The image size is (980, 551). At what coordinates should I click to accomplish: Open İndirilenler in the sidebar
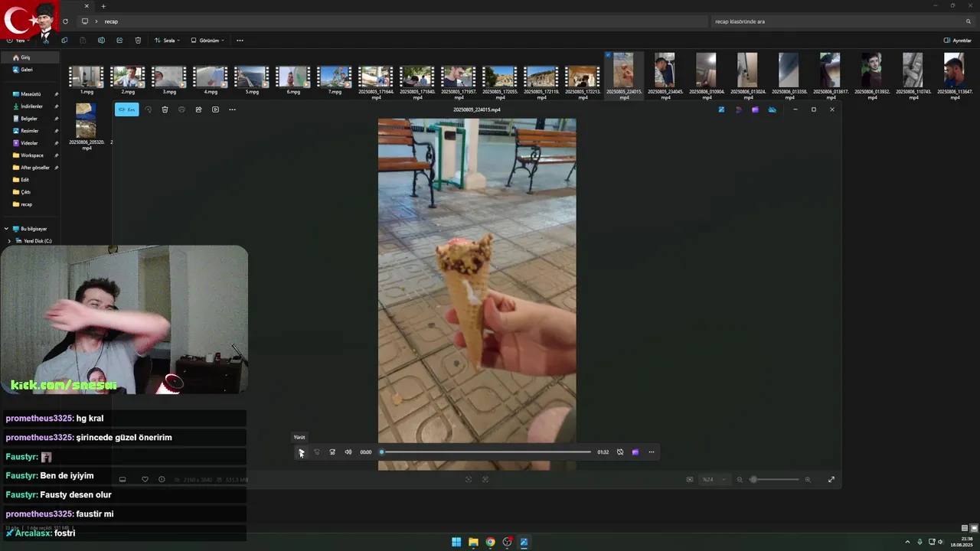click(31, 106)
